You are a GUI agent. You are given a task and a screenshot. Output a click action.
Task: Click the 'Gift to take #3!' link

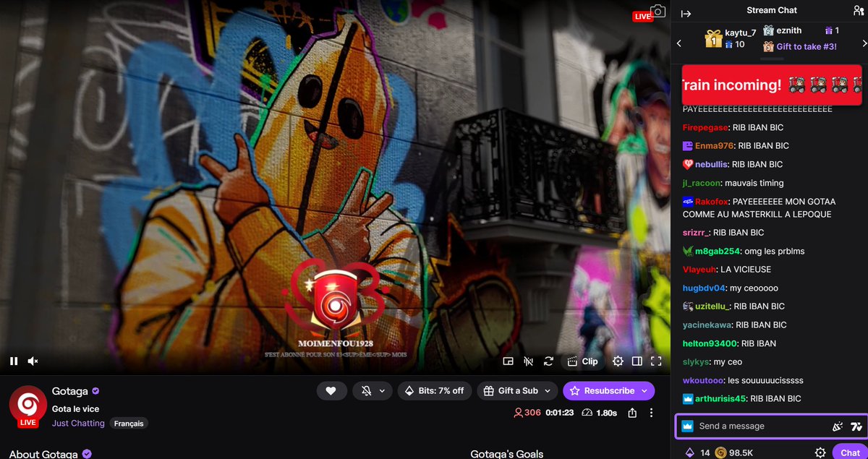click(807, 46)
